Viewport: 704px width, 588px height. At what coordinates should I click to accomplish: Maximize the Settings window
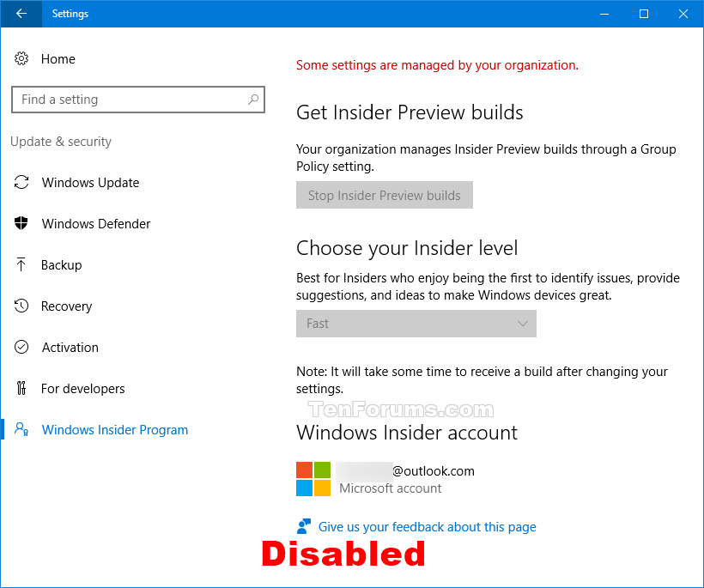(644, 14)
